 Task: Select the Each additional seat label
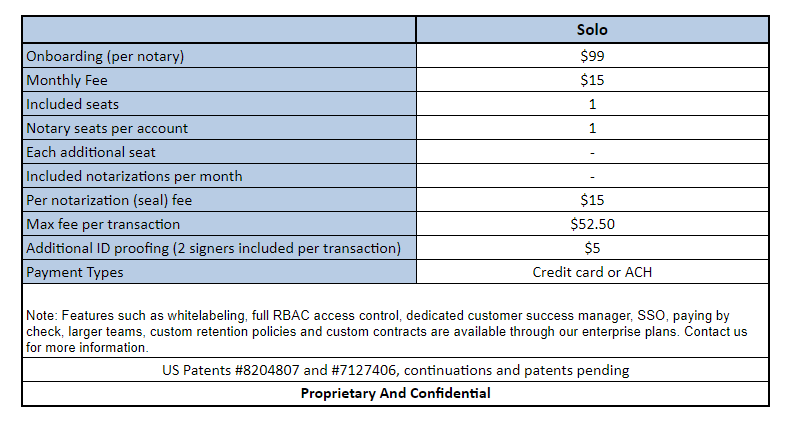220,152
